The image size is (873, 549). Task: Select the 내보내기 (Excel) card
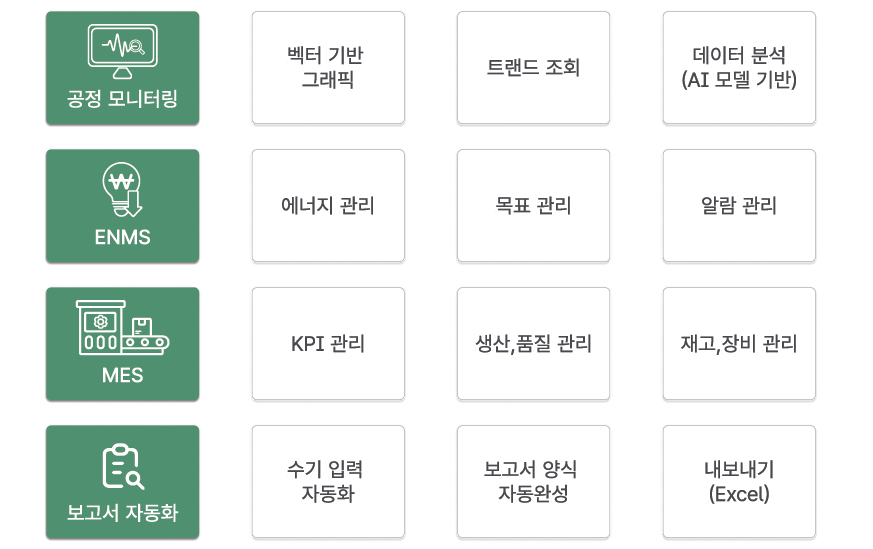pyautogui.click(x=739, y=482)
